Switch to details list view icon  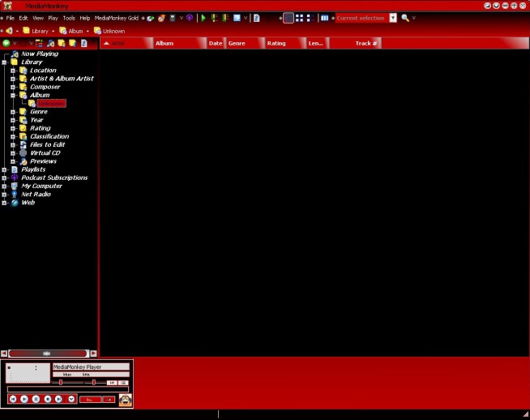(x=289, y=18)
